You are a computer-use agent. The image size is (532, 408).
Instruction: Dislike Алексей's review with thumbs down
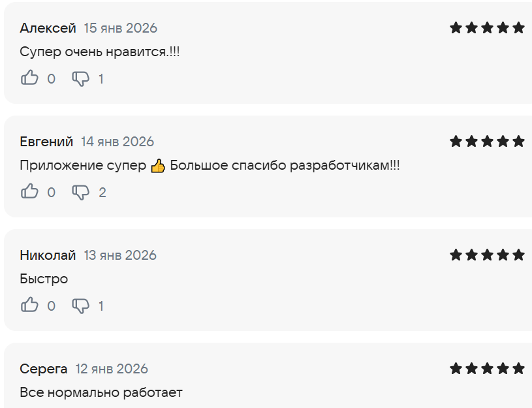[80, 79]
